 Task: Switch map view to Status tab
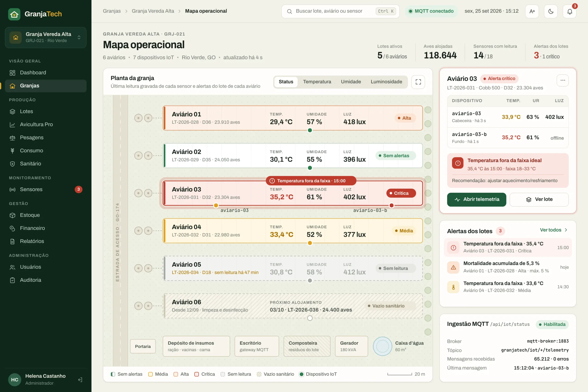coord(286,82)
